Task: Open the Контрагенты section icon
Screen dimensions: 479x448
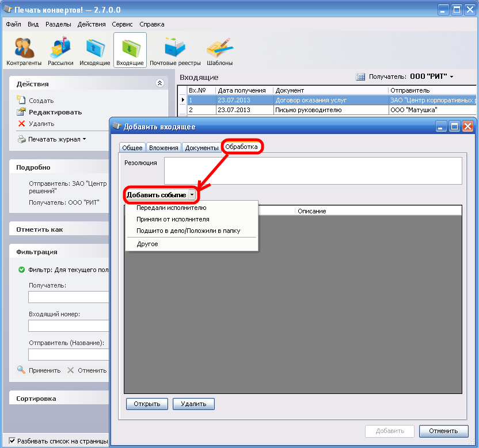Action: pos(24,51)
